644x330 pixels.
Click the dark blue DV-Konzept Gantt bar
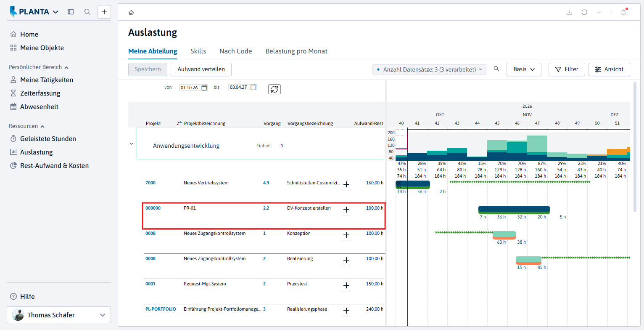(x=514, y=209)
